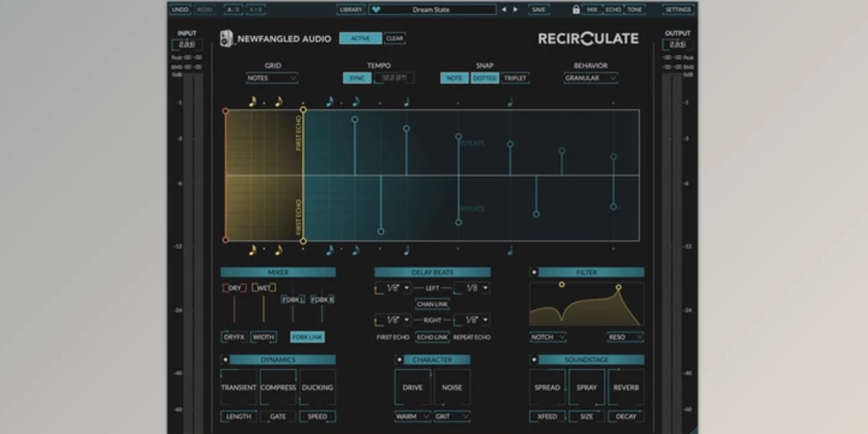Click the Newfangled Audio speaker logo
The height and width of the screenshot is (434, 868).
click(227, 39)
